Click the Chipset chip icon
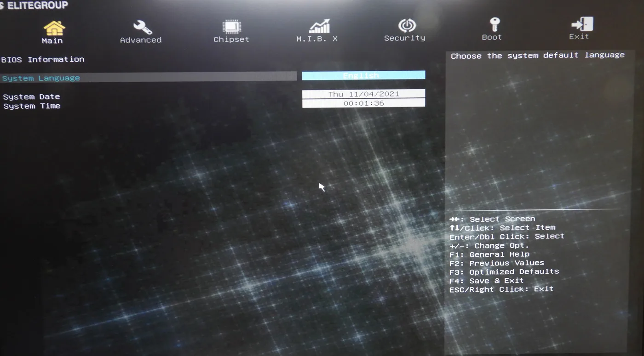 231,27
